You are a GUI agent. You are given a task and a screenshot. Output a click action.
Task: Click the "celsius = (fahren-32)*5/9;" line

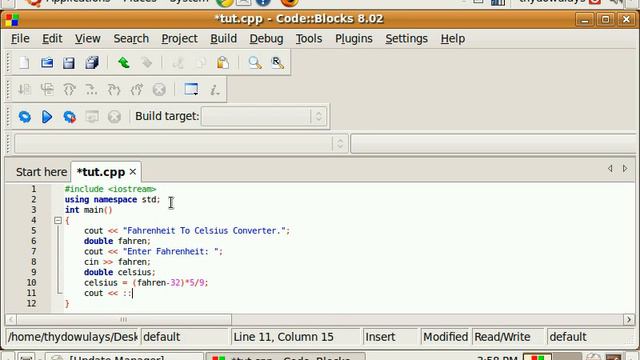point(146,282)
